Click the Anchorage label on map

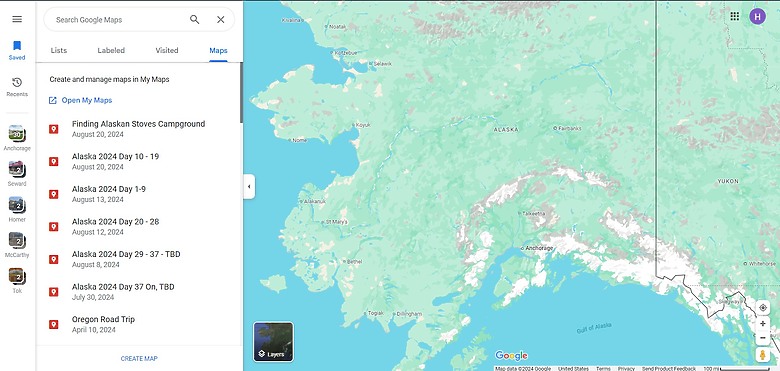(539, 248)
